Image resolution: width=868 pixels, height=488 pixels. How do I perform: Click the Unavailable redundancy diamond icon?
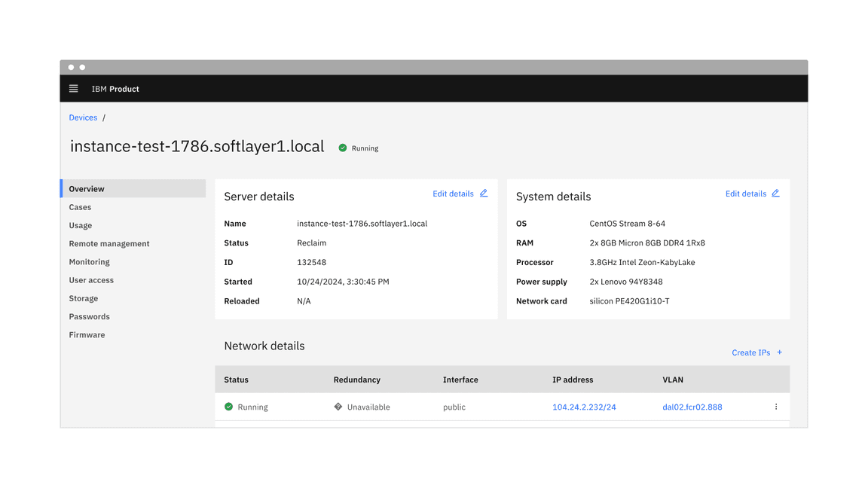pyautogui.click(x=338, y=407)
